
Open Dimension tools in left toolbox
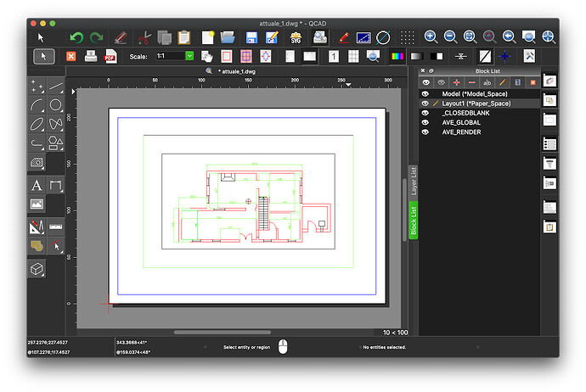tap(56, 185)
